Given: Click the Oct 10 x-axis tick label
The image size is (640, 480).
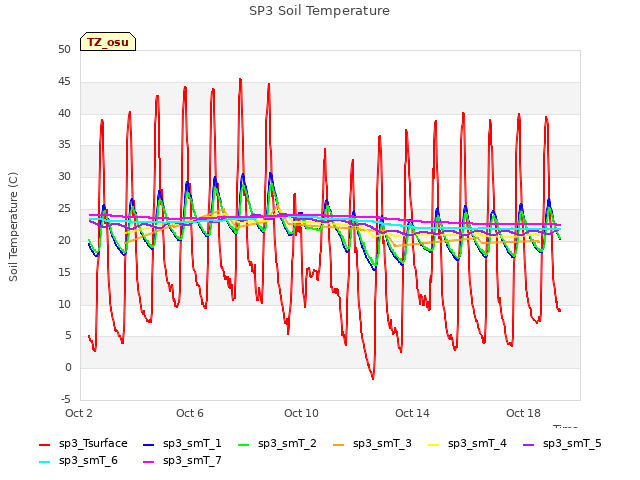Looking at the screenshot, I should pos(301,413).
